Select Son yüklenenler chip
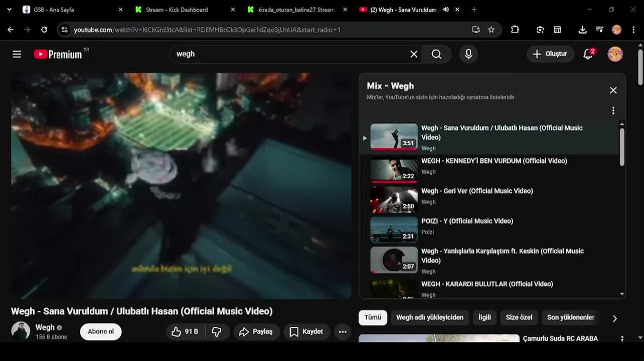 pos(570,317)
